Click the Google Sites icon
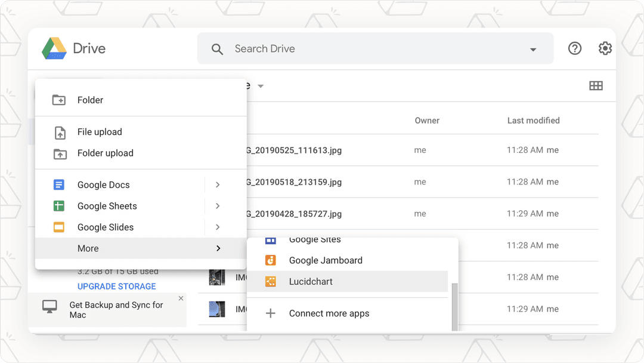 (x=271, y=239)
